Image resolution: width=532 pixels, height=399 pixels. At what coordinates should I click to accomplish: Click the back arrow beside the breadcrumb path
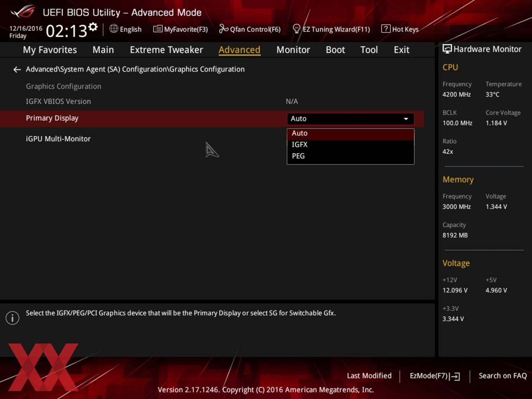click(x=17, y=70)
